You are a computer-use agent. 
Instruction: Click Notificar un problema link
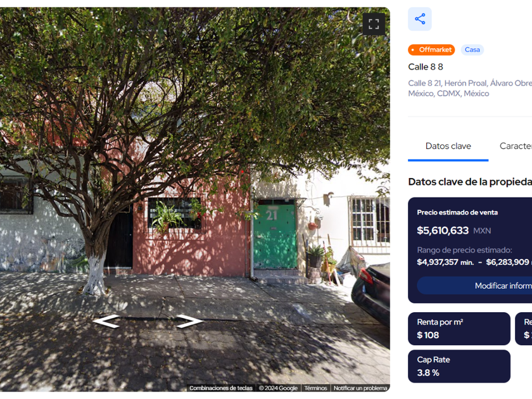360,388
